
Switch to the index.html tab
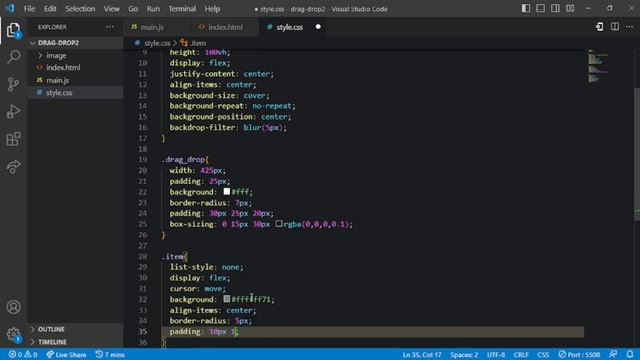click(x=224, y=27)
